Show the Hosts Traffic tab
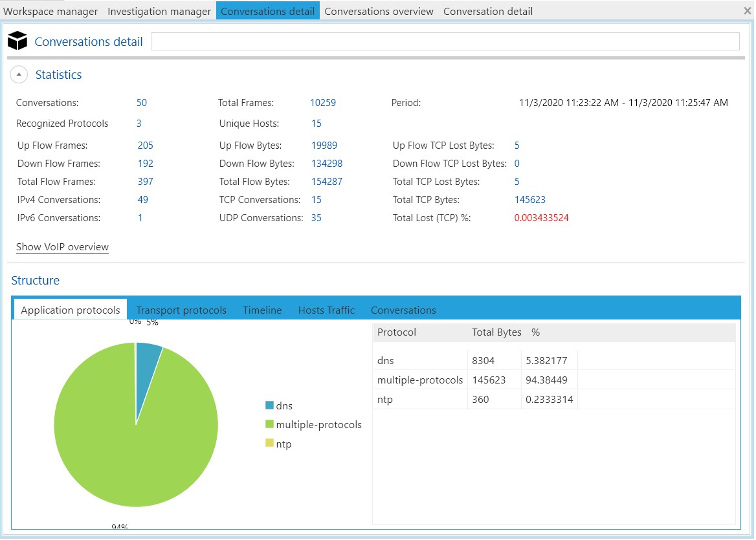The image size is (756, 540). tap(326, 310)
